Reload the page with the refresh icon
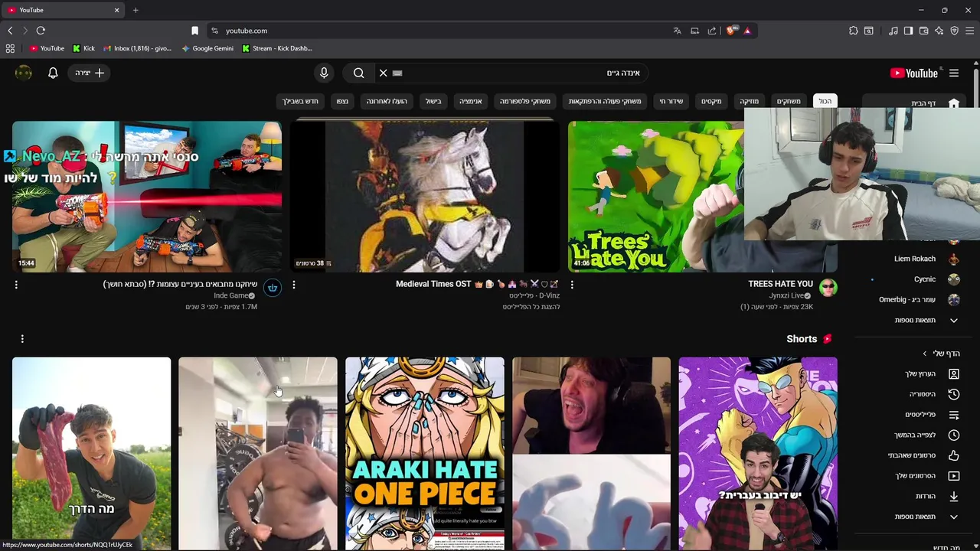Viewport: 980px width, 551px height. pos(41,31)
